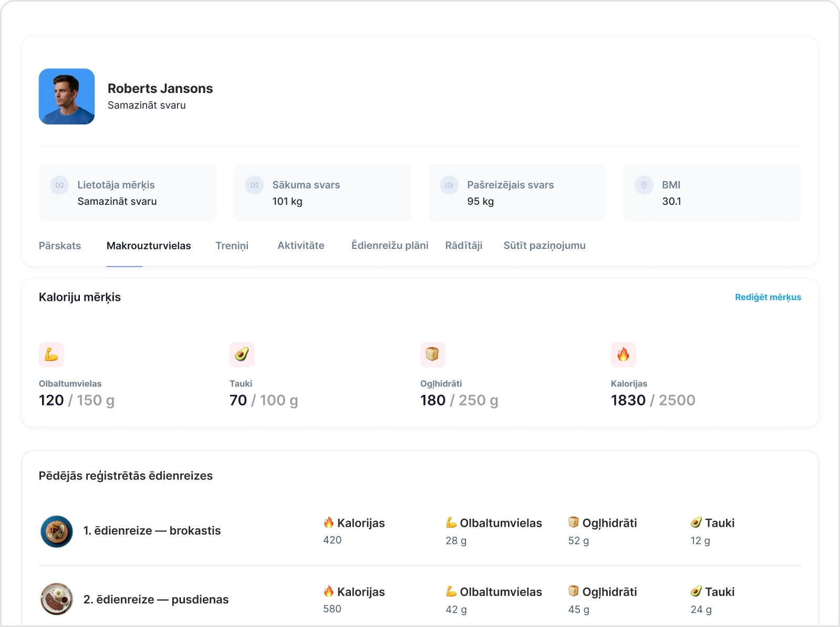Click the '70 / 100 g' fat value
Viewport: 840px width, 627px height.
click(264, 400)
